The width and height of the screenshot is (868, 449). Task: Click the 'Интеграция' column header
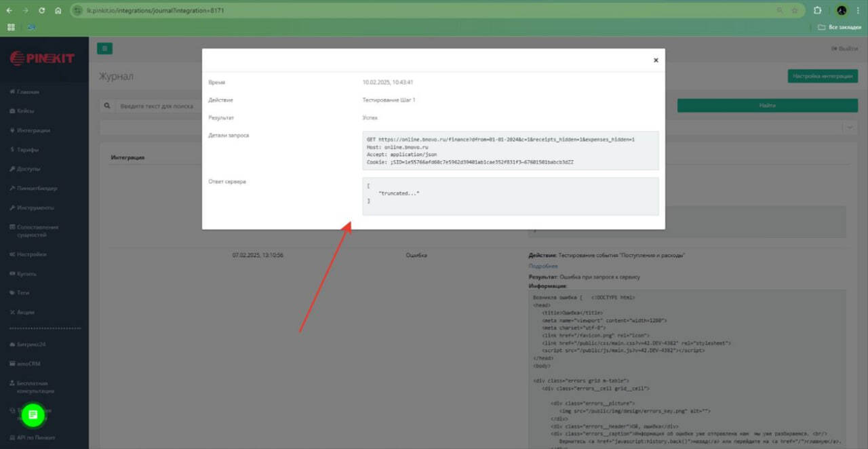pyautogui.click(x=128, y=158)
